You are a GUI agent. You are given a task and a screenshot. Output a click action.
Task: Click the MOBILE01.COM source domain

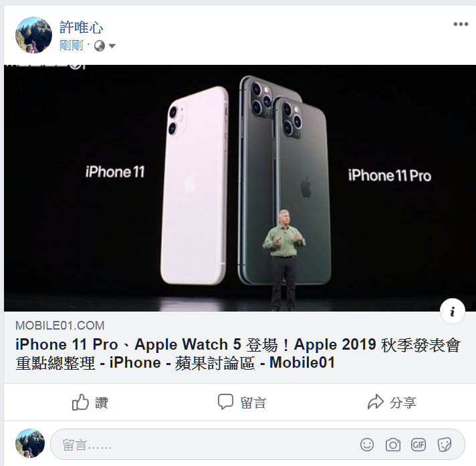click(x=59, y=326)
